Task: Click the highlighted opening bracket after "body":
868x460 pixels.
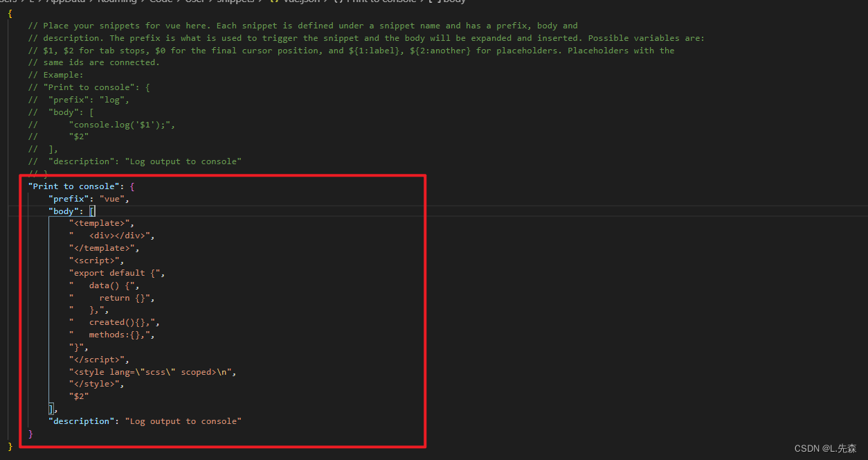Action: coord(92,211)
